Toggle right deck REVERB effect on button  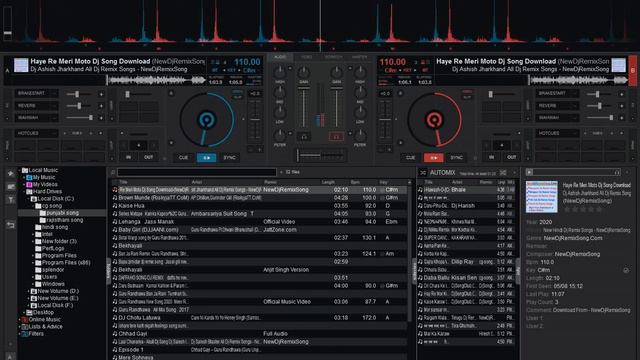point(622,106)
